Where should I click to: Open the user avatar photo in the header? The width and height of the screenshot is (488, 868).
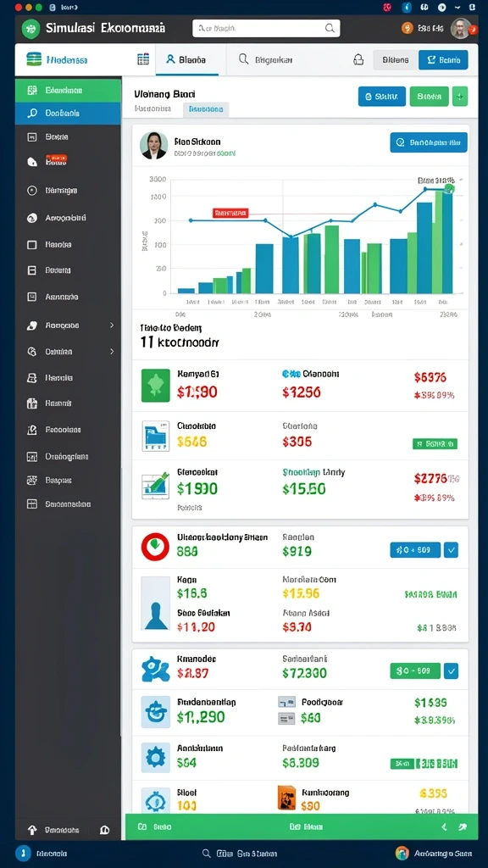pyautogui.click(x=460, y=28)
